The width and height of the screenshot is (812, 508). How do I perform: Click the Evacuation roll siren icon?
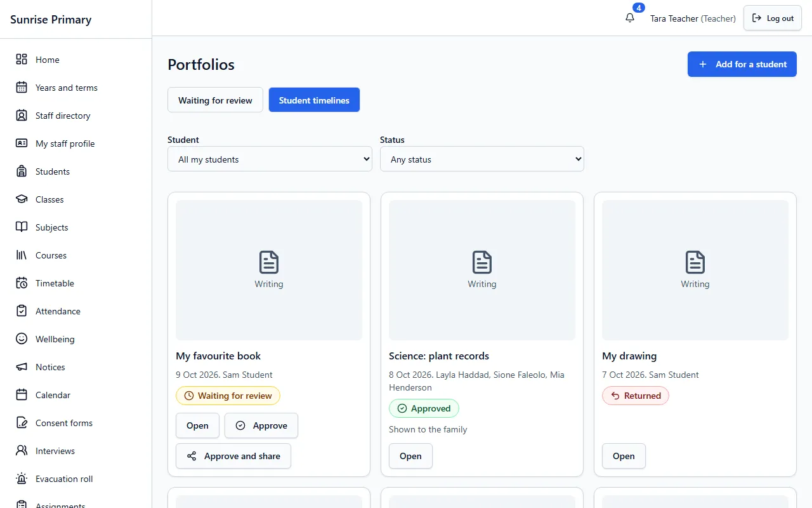pyautogui.click(x=22, y=479)
